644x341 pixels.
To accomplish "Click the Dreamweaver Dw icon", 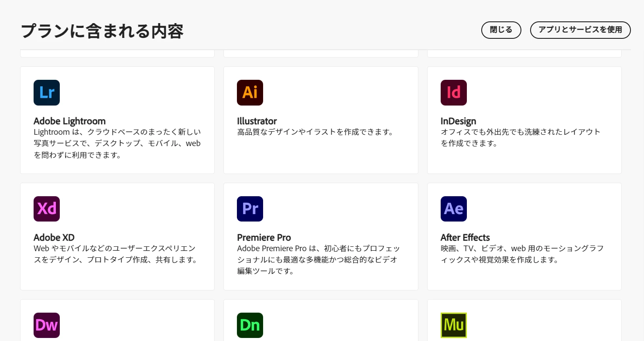I will point(47,325).
